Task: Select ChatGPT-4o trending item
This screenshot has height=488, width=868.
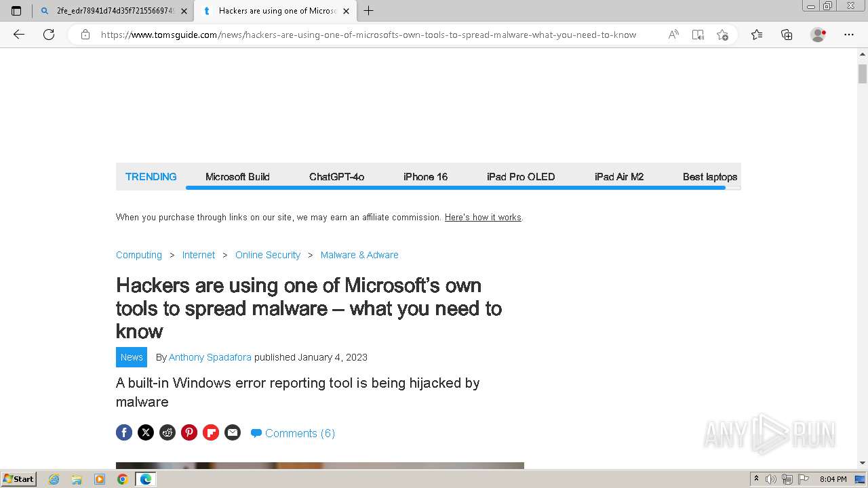Action: 337,177
